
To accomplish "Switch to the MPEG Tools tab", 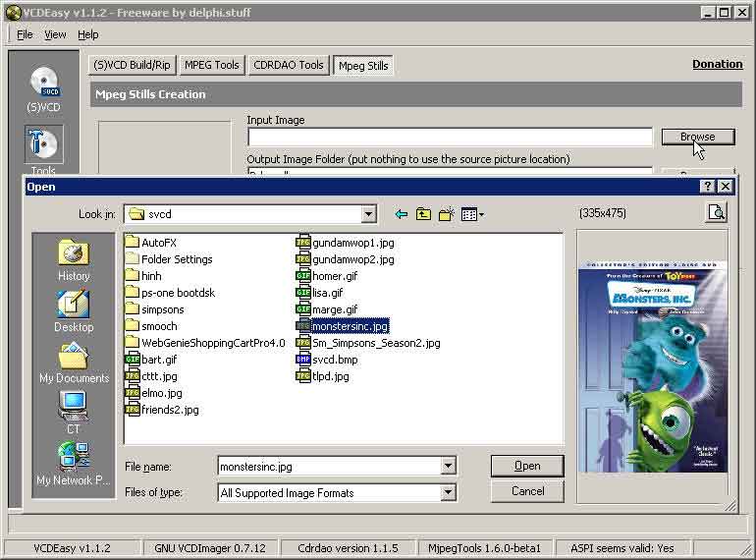I will [x=211, y=66].
